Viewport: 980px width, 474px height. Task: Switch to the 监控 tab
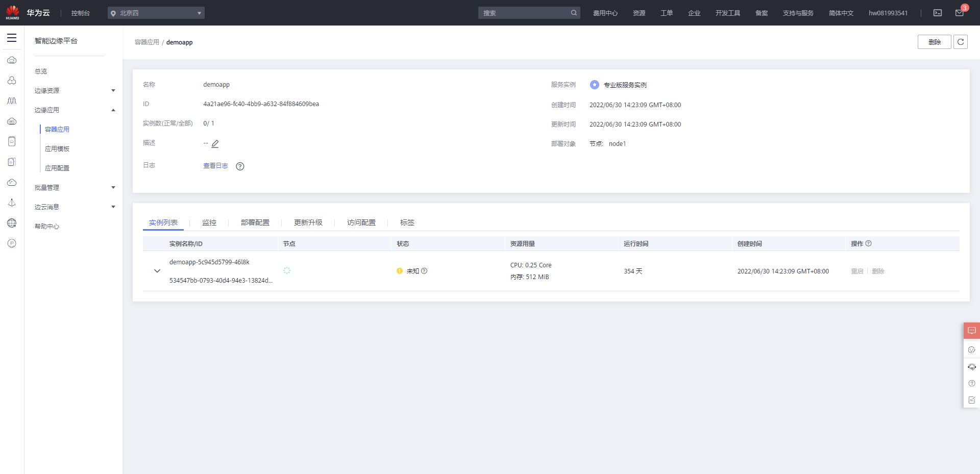209,222
